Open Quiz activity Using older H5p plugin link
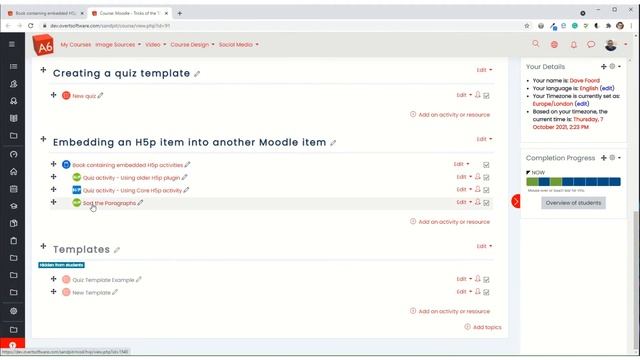The width and height of the screenshot is (640, 360). (131, 178)
